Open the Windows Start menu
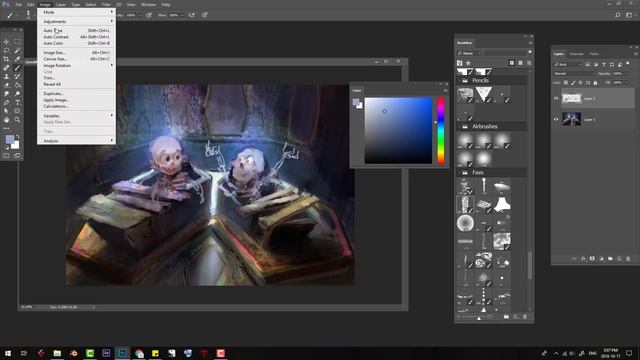Screen dimensions: 640x360 coord(8,353)
